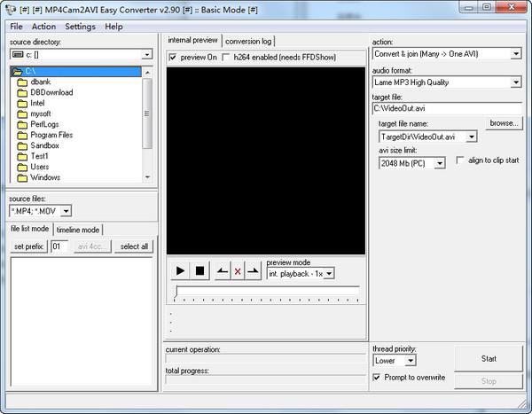Expand the target file name dropdown
Viewport: 532px width, 414px height.
[x=472, y=137]
